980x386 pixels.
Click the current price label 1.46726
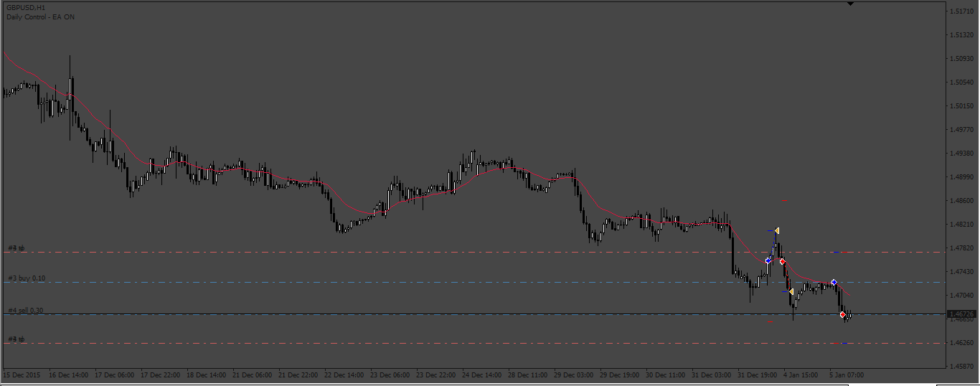point(961,314)
